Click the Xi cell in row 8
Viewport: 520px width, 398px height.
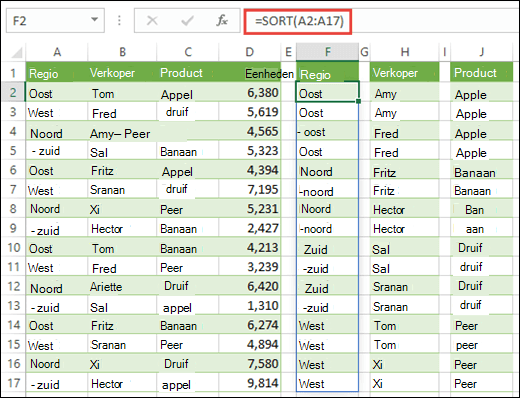(122, 208)
